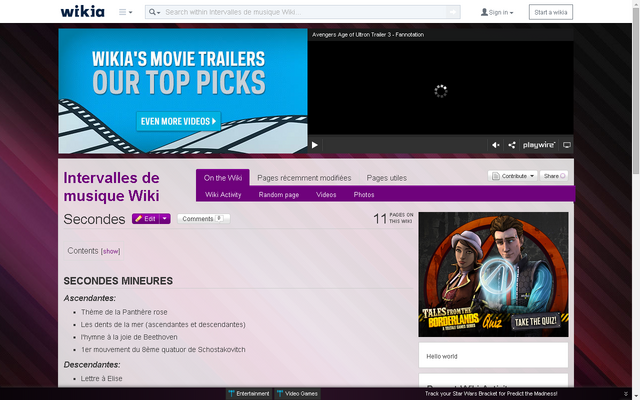This screenshot has width=640, height=400.
Task: Click the SECONDES MINEURES heading
Action: pyautogui.click(x=118, y=281)
